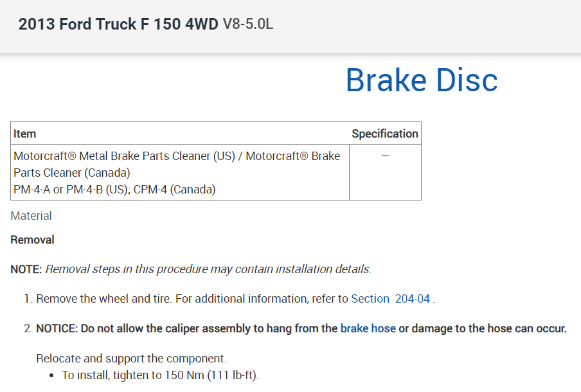Image resolution: width=581 pixels, height=392 pixels.
Task: Select the V8-5.0L engine label
Action: (248, 25)
